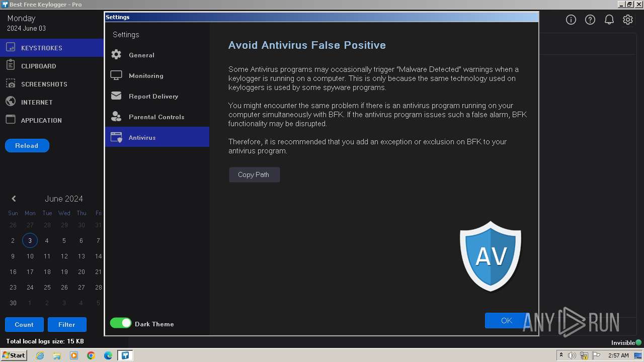Click the taskbar clock showing 2:57 AM
644x362 pixels.
pyautogui.click(x=618, y=355)
